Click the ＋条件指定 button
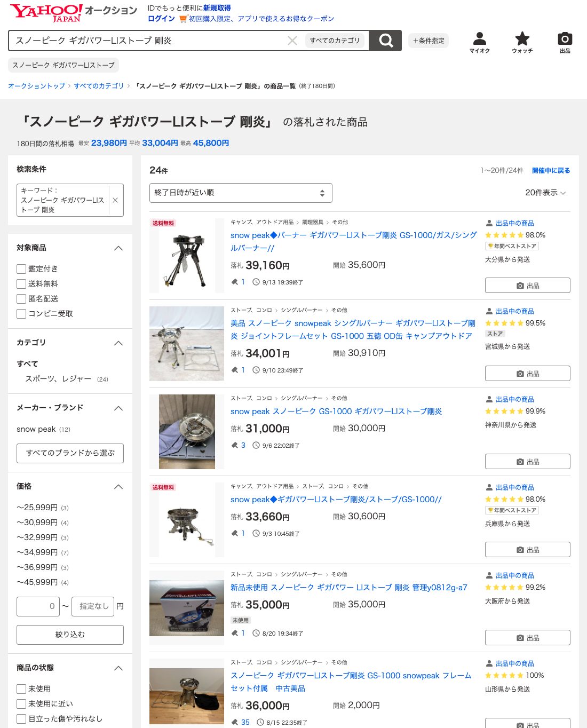The width and height of the screenshot is (587, 728). pos(429,41)
